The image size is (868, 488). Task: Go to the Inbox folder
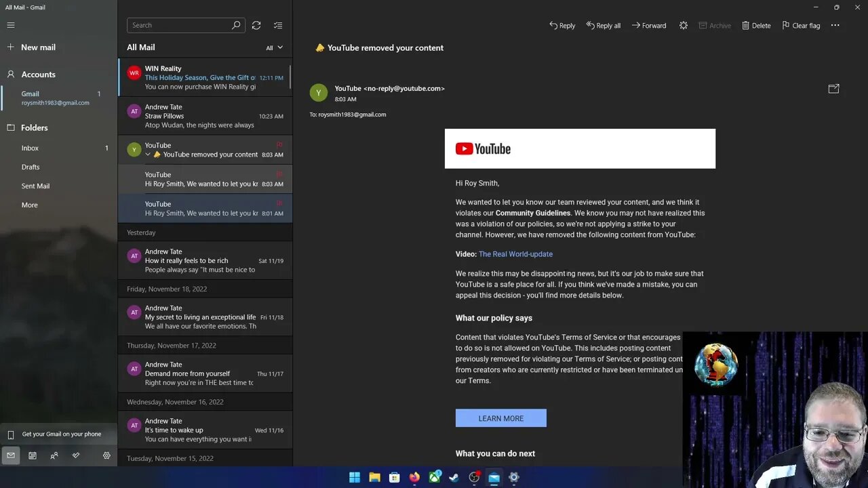tap(58, 148)
